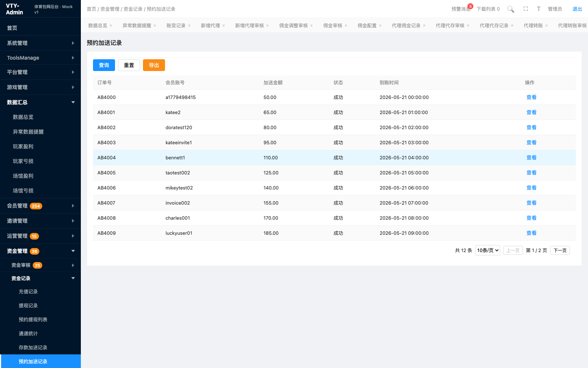The width and height of the screenshot is (588, 368).
Task: Close the 新增代理审核 tab
Action: pos(268,26)
